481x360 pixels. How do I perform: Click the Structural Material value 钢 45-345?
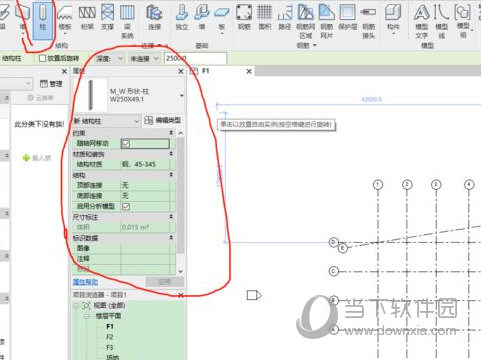pos(145,164)
